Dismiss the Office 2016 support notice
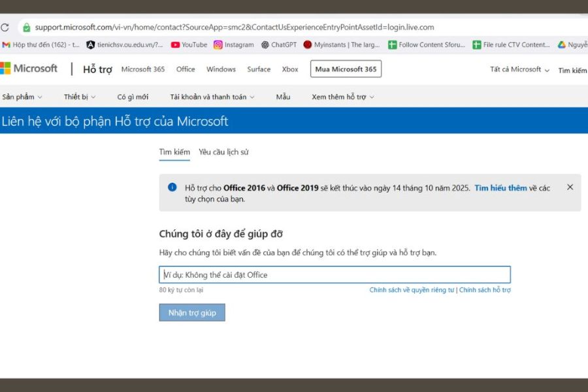 click(x=570, y=187)
